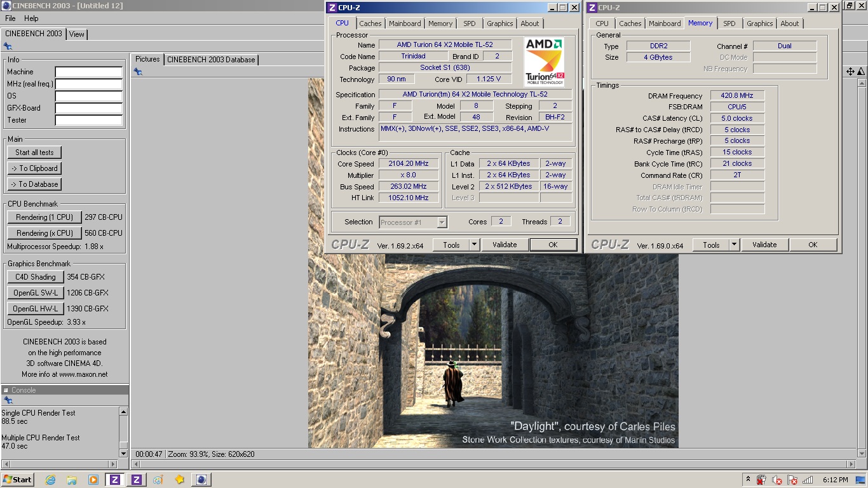
Task: Open Mainboard tab in left CPU-Z window
Action: [x=405, y=24]
